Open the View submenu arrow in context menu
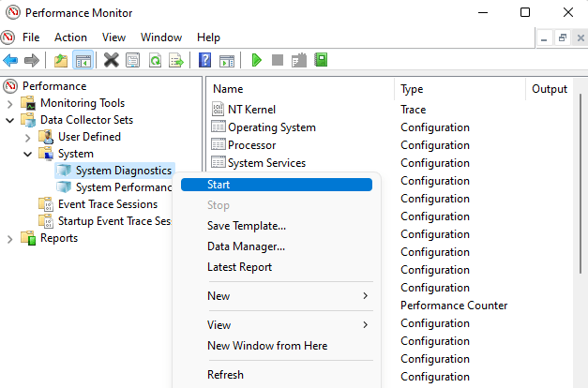Image resolution: width=588 pixels, height=388 pixels. 365,324
